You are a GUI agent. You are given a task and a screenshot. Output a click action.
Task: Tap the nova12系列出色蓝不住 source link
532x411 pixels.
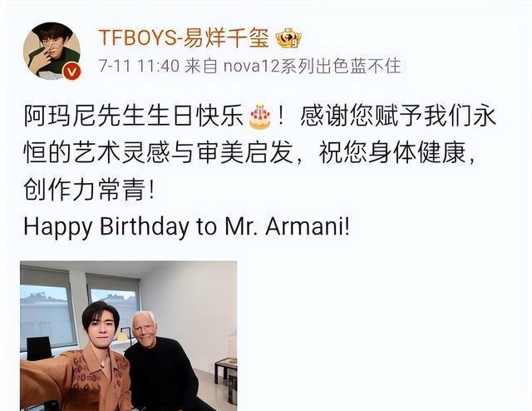pyautogui.click(x=313, y=66)
